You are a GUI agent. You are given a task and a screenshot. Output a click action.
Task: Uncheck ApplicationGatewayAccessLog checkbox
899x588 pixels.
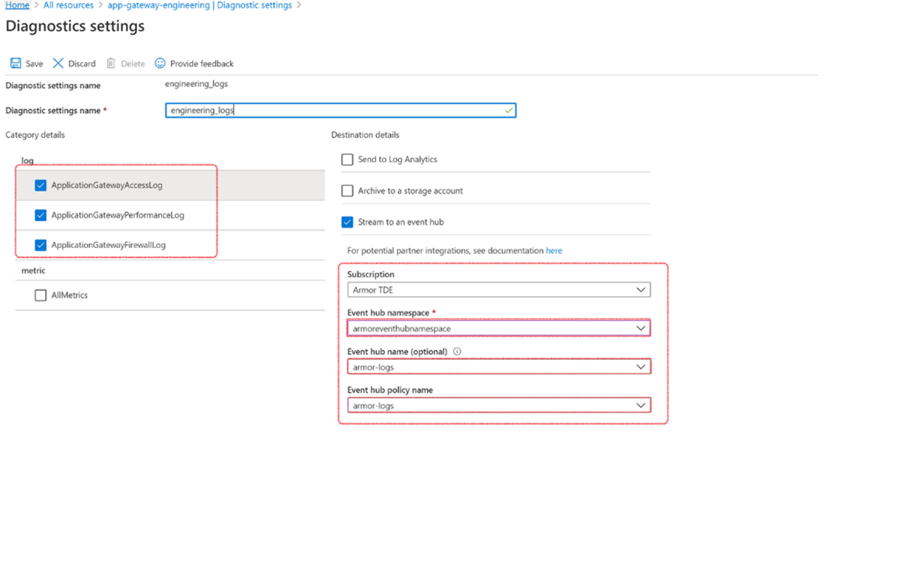point(40,185)
